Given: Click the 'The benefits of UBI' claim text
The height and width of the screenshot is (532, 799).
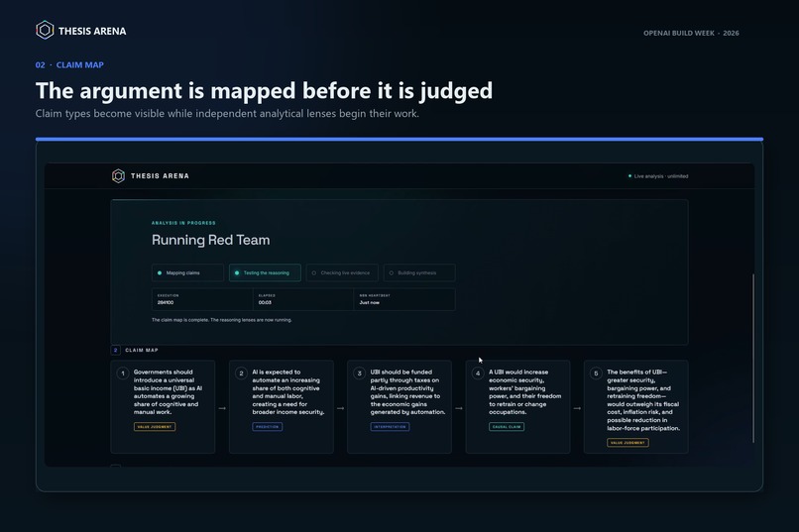Looking at the screenshot, I should click(643, 400).
